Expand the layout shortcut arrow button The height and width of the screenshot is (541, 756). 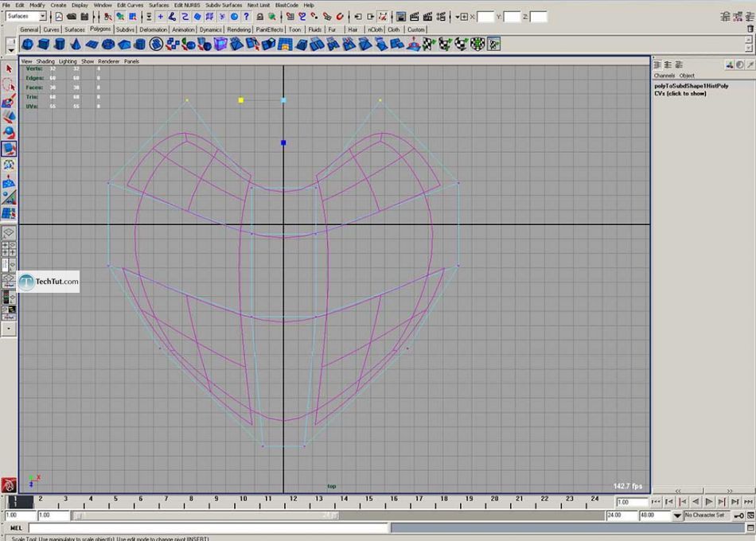point(8,329)
